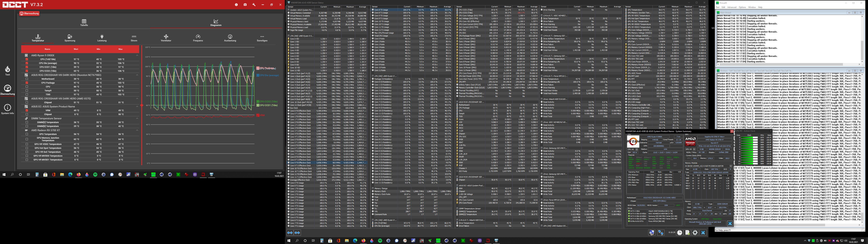This screenshot has width=868, height=244.
Task: Collapse AMD Radeon RX 5700 XT group
Action: pyautogui.click(x=137, y=130)
